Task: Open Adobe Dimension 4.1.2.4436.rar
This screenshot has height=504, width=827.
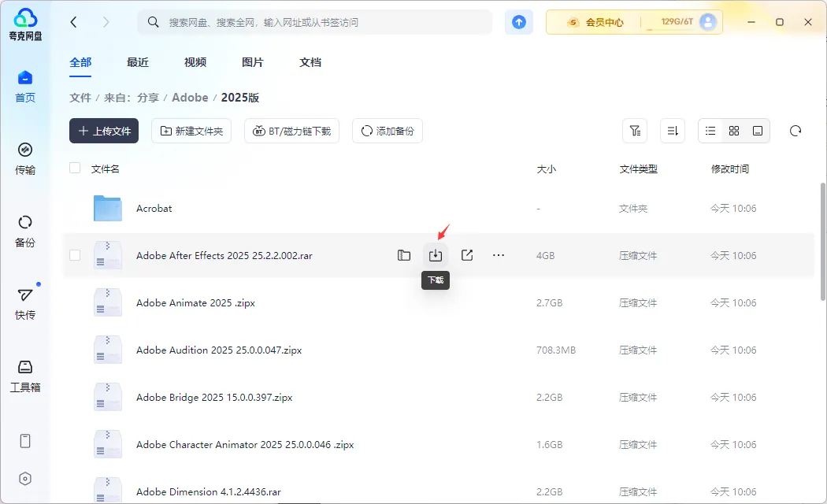Action: click(x=209, y=491)
